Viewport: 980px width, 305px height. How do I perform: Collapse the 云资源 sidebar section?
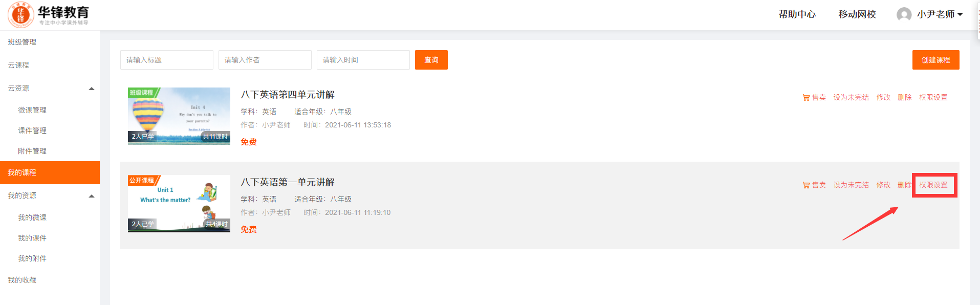[x=92, y=89]
